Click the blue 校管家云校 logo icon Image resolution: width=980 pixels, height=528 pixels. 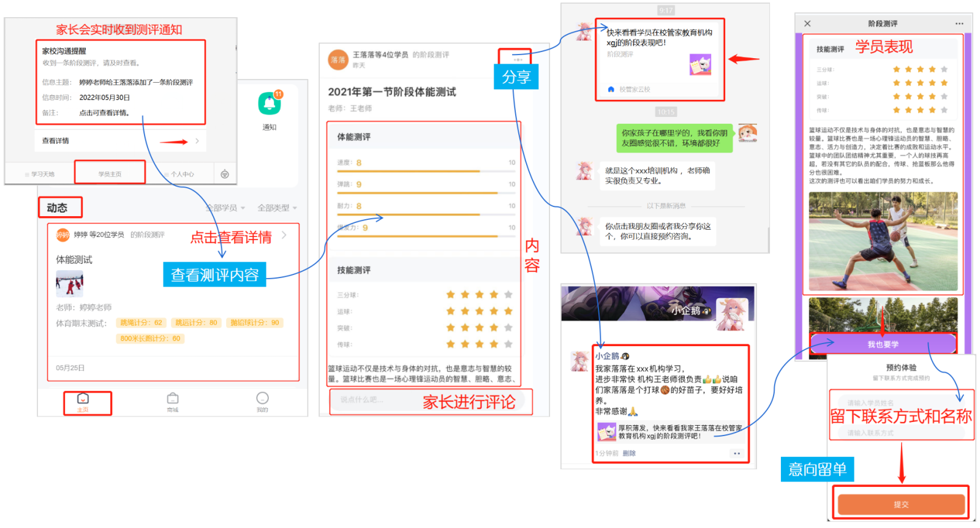(x=611, y=89)
